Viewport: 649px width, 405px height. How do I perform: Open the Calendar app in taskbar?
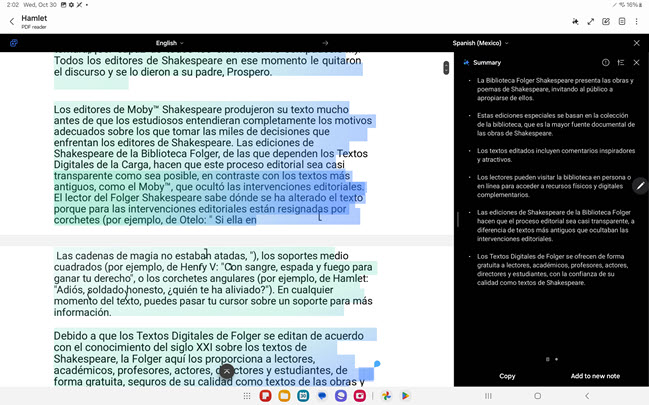tap(303, 396)
